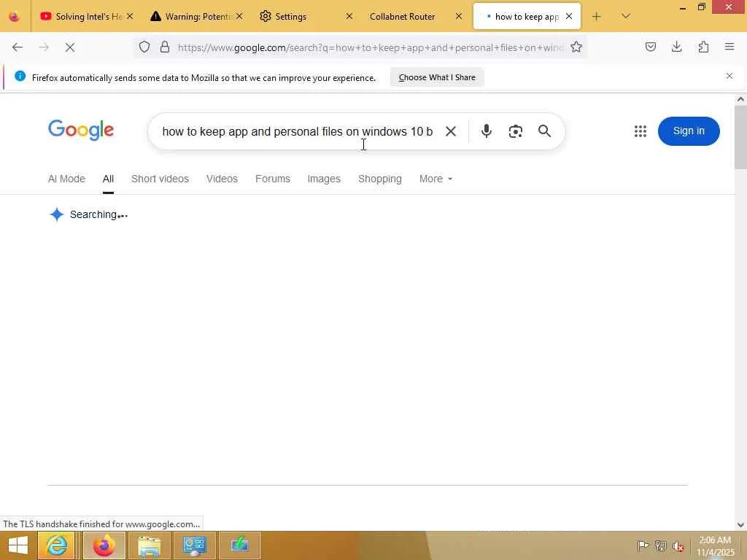Close the Settings tab

click(349, 16)
